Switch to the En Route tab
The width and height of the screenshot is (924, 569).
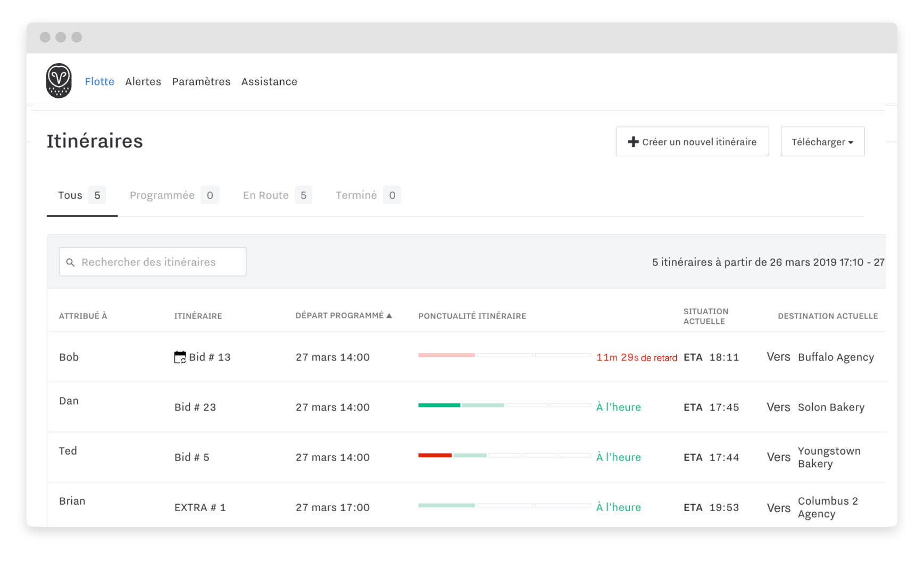coord(277,195)
